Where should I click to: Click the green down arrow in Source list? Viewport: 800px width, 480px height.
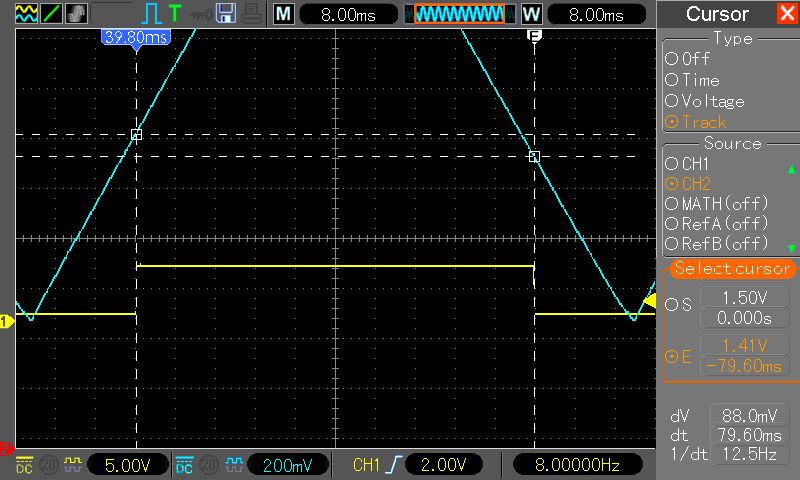(791, 248)
